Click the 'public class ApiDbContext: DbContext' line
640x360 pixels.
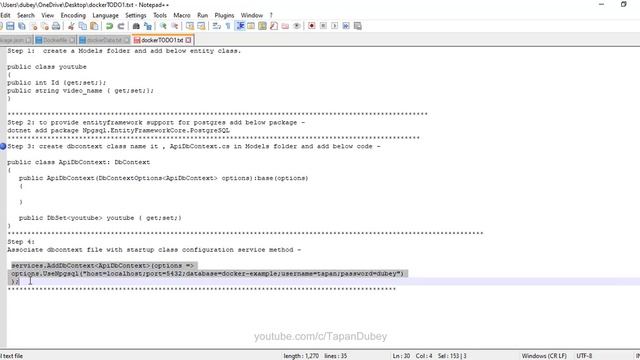pyautogui.click(x=79, y=162)
